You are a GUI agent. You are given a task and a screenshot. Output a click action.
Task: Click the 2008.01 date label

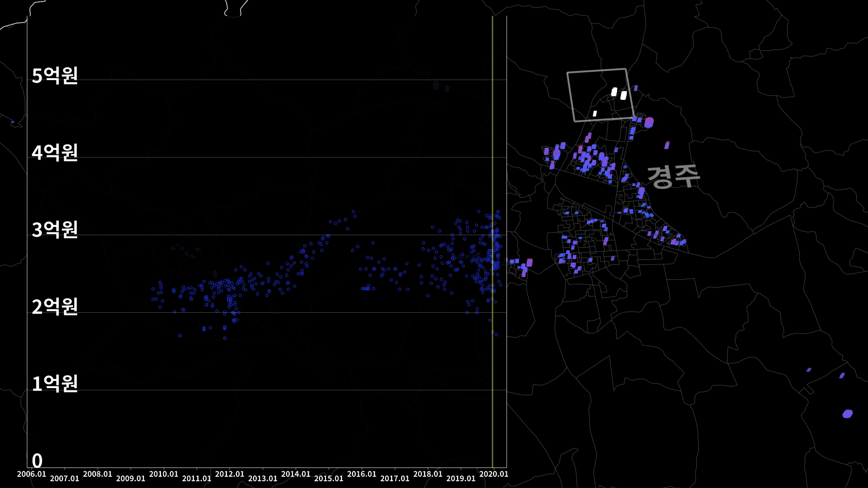tap(98, 474)
